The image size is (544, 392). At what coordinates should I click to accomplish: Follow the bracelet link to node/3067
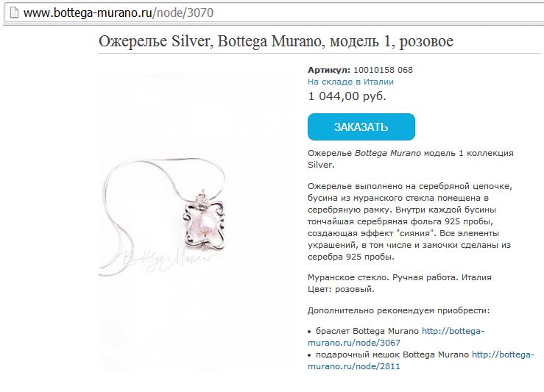click(395, 337)
